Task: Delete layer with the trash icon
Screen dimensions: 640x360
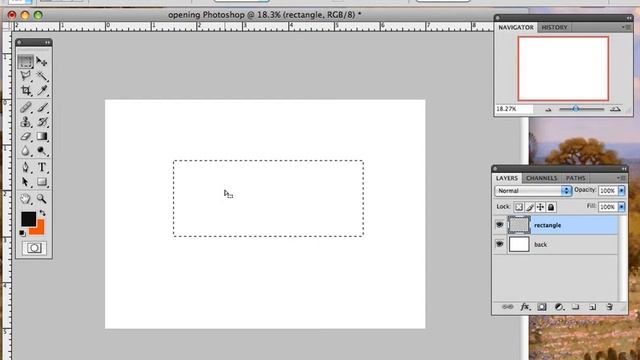Action: (609, 307)
